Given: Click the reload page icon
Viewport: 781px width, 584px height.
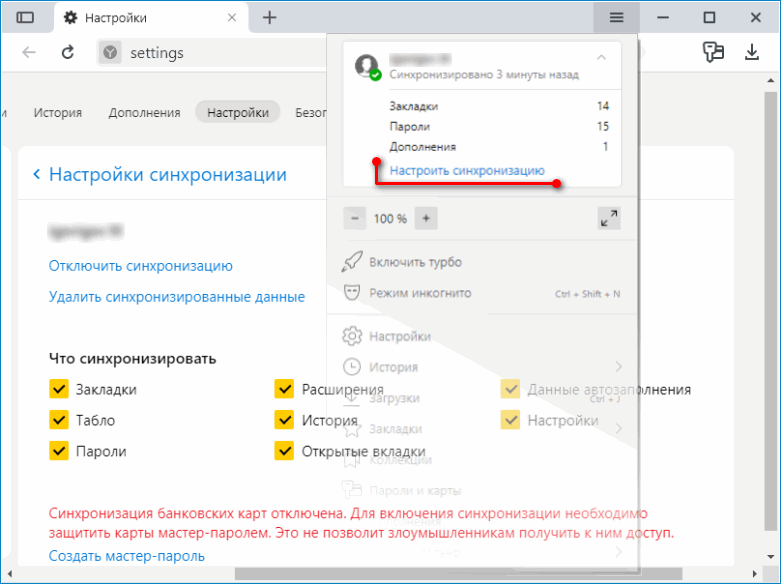Looking at the screenshot, I should pyautogui.click(x=68, y=53).
